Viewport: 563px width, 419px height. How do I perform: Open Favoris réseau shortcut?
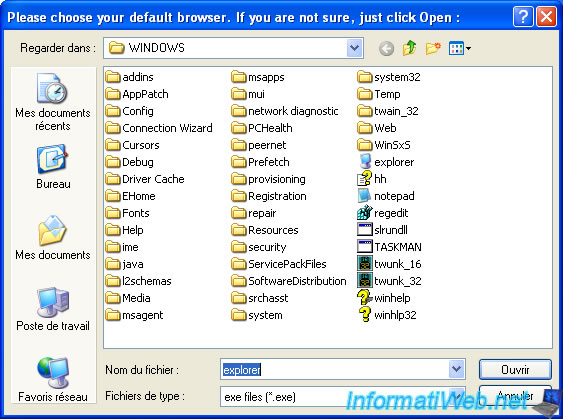coord(53,380)
